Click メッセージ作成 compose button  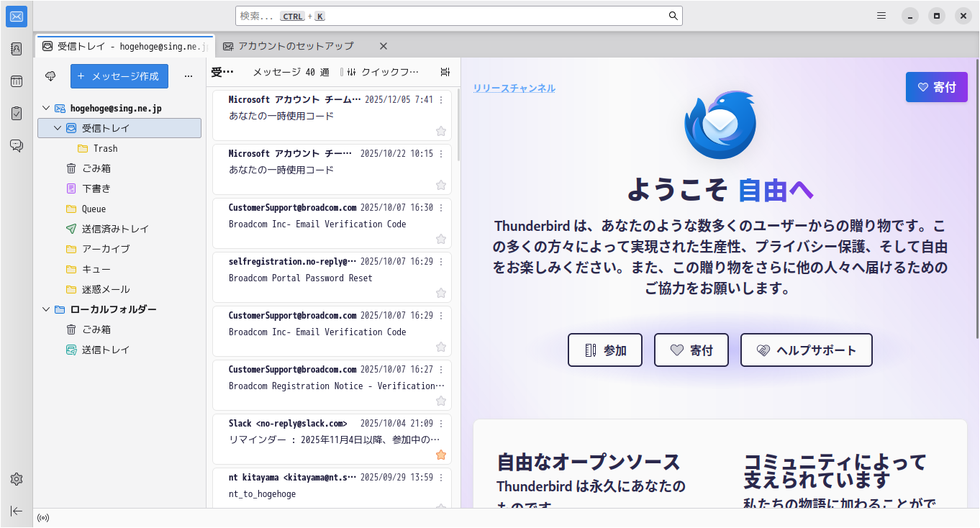(x=119, y=76)
